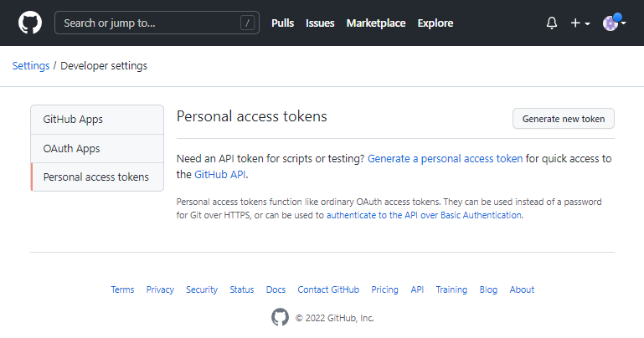Open the GitHub API link
Image resolution: width=644 pixels, height=338 pixels.
point(219,175)
